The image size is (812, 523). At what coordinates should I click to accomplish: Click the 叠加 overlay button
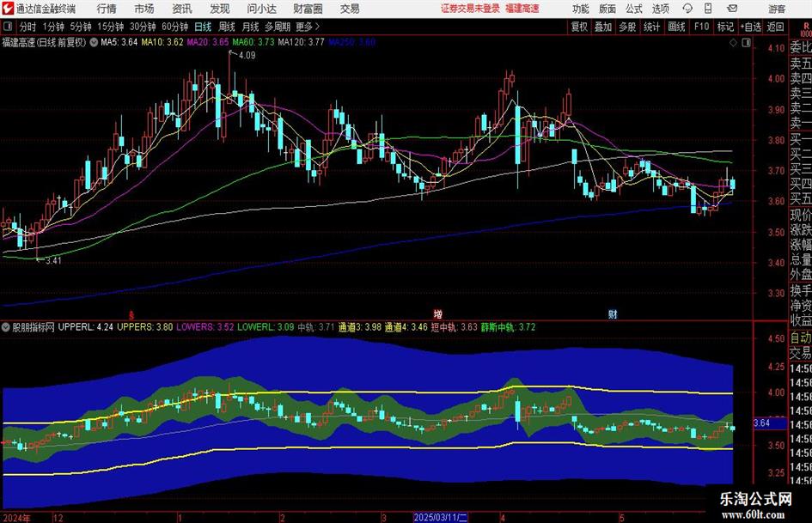[603, 27]
